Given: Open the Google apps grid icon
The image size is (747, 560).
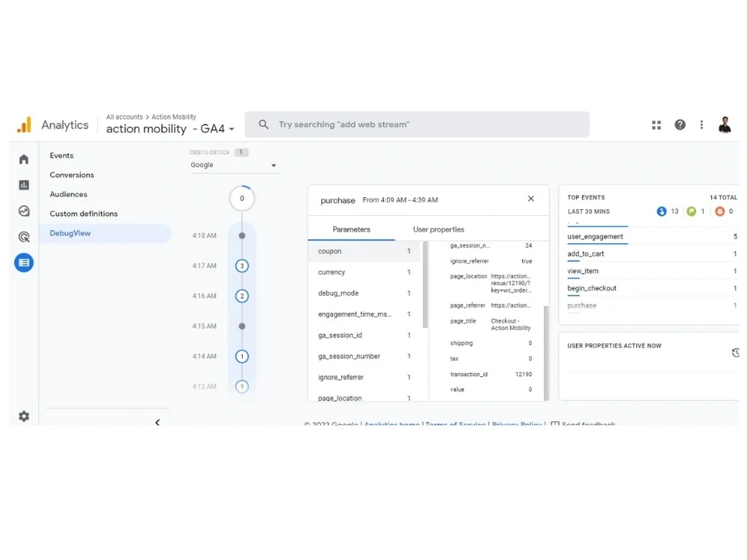Looking at the screenshot, I should tap(656, 125).
